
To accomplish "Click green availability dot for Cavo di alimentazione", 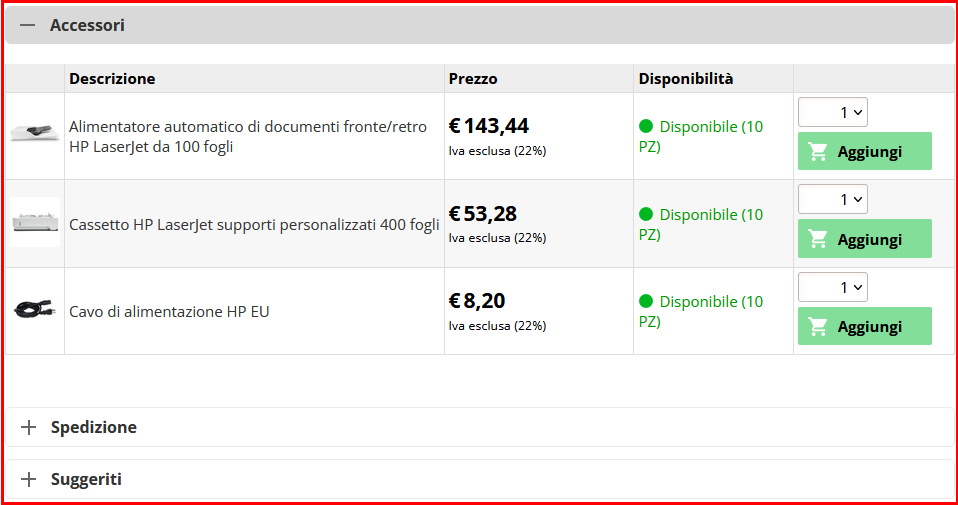I will [x=646, y=301].
